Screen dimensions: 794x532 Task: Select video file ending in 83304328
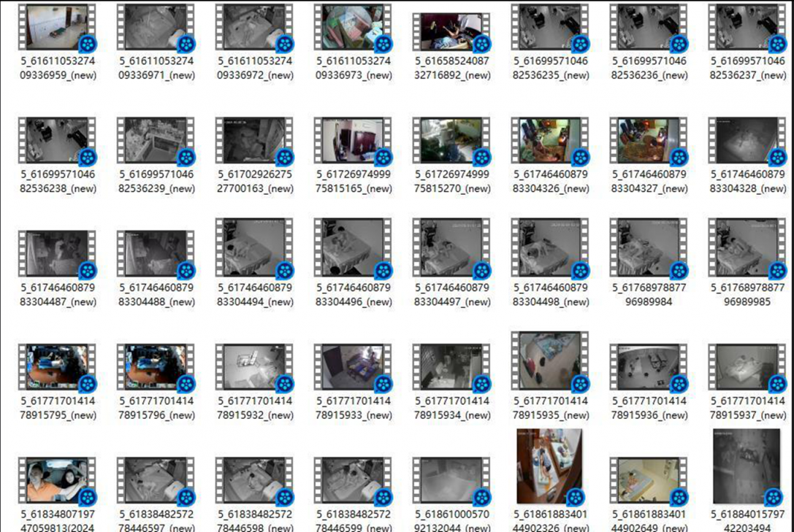pyautogui.click(x=747, y=142)
